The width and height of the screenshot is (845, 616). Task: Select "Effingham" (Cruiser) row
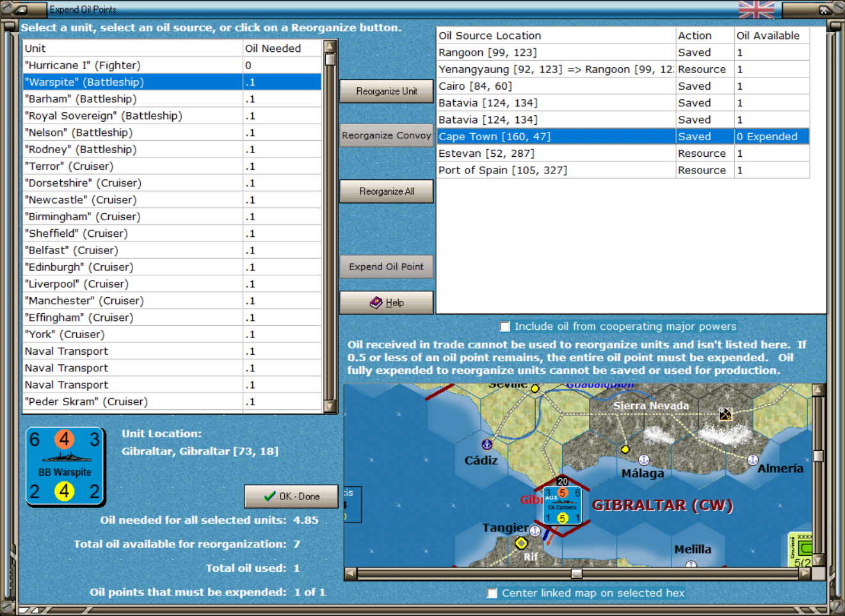(x=172, y=318)
